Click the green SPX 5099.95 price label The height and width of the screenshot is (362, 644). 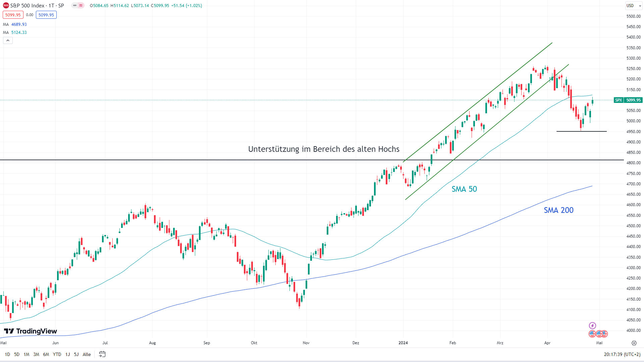click(628, 100)
